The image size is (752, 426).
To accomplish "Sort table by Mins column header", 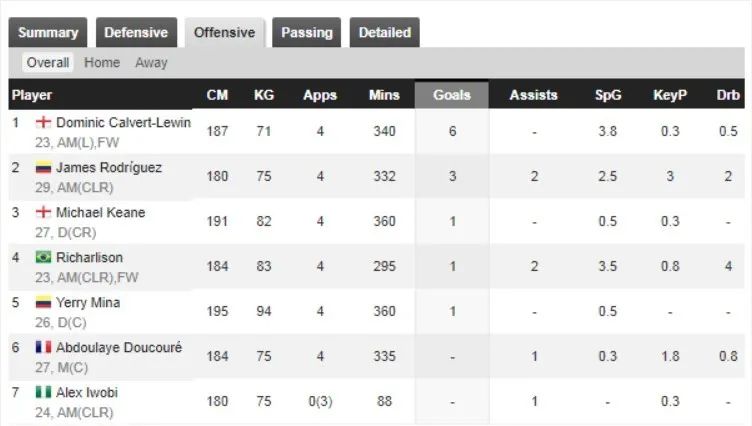I will coord(384,95).
